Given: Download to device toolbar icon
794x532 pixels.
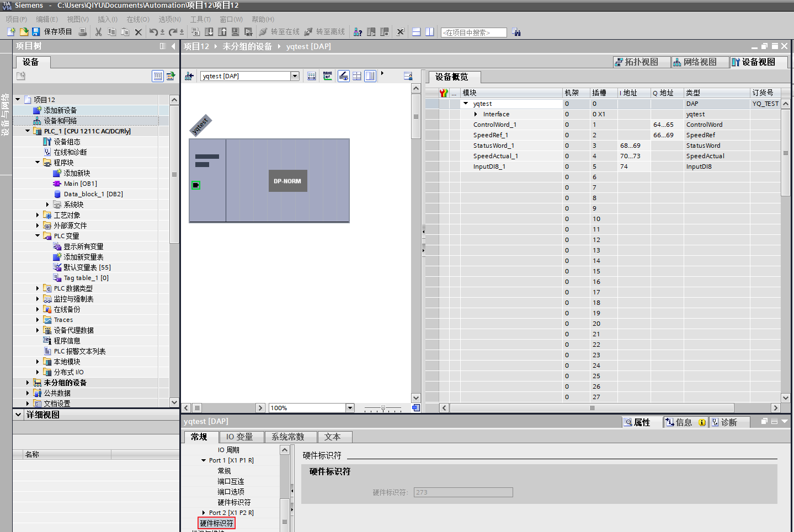Looking at the screenshot, I should (209, 32).
